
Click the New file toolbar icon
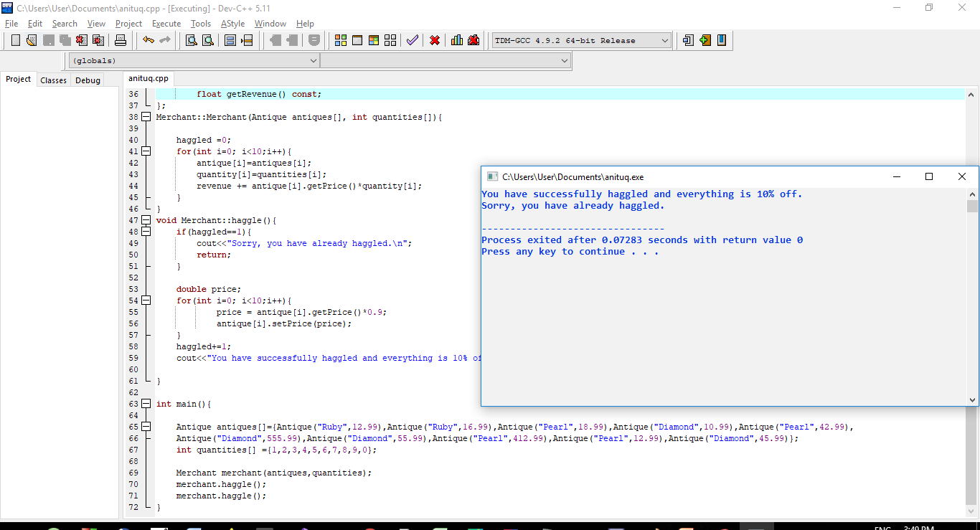tap(15, 40)
